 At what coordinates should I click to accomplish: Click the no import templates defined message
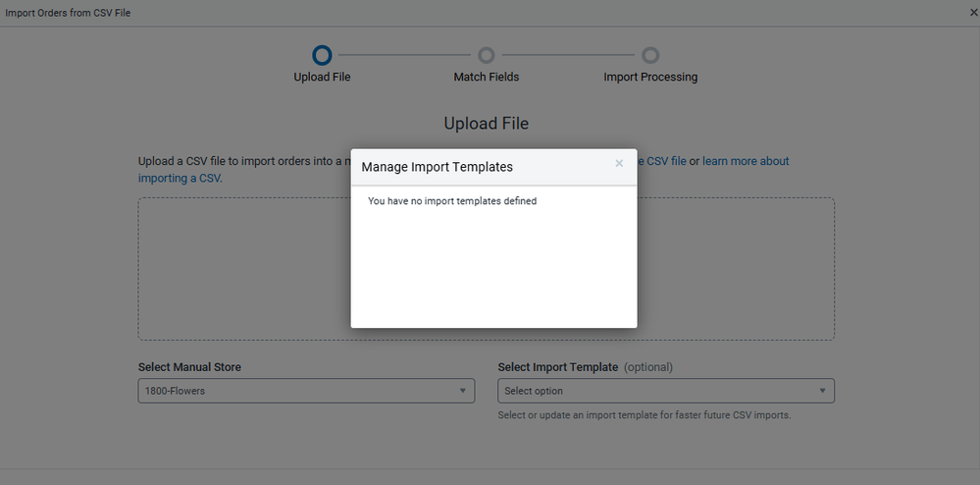coord(452,201)
